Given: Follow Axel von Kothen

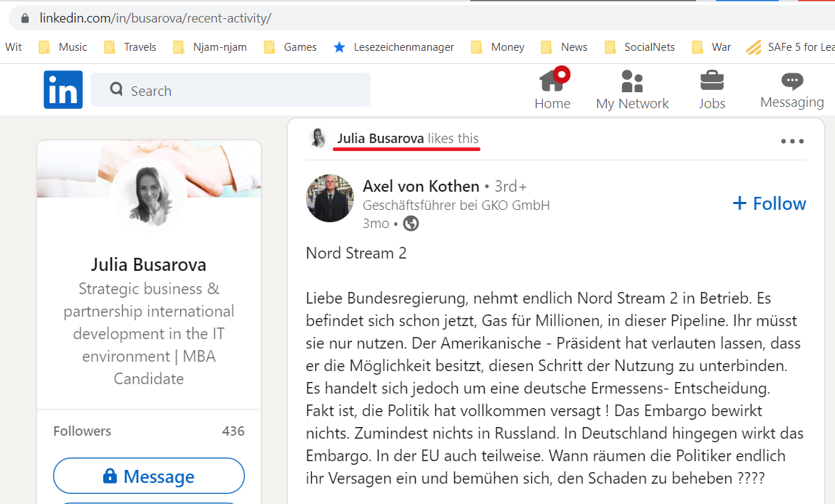Looking at the screenshot, I should click(769, 203).
